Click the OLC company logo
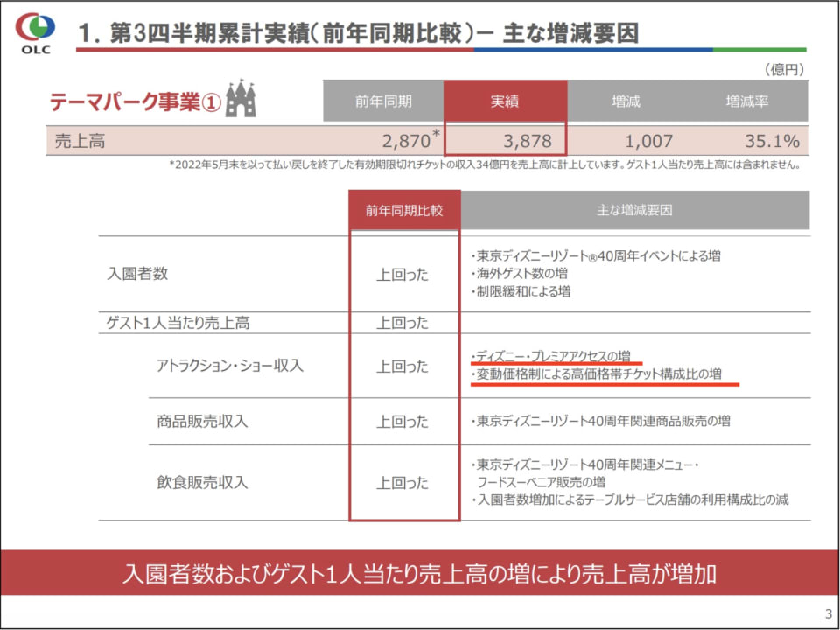 [x=35, y=34]
